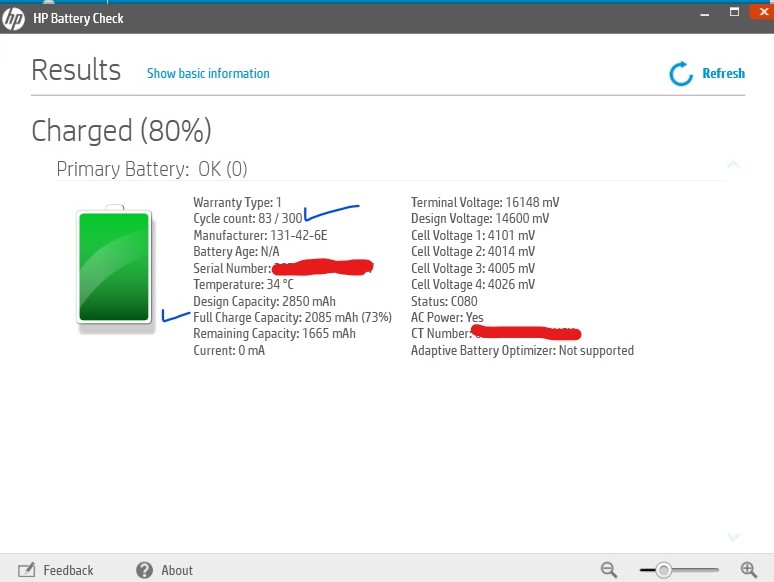
Task: Click the zoom in magnifier icon
Action: (748, 570)
